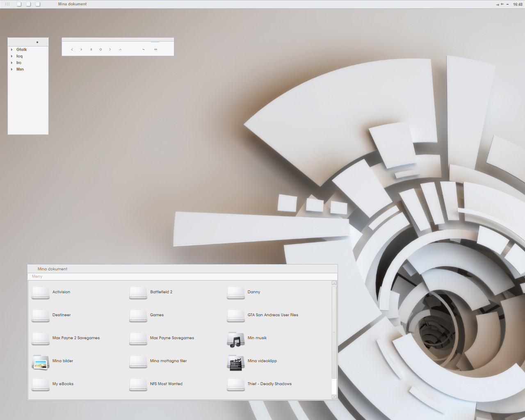Click the scroll down arrow in Mina dokument
The image size is (525, 420).
(334, 397)
